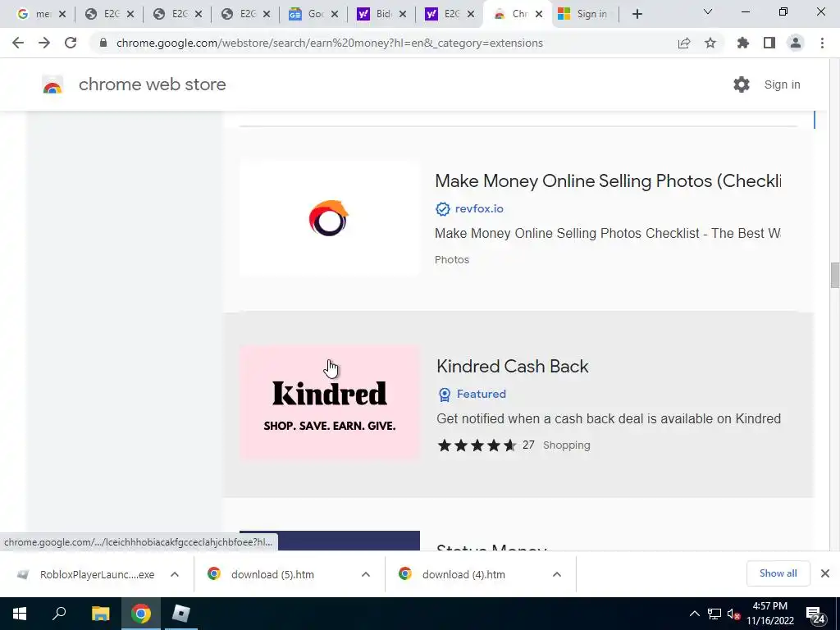
Task: Close the Chrome Web Store tab
Action: (x=539, y=15)
